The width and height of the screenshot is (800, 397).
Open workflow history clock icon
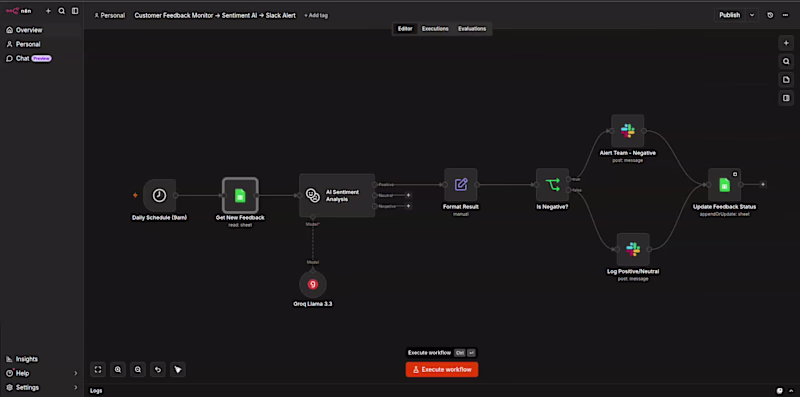click(770, 15)
